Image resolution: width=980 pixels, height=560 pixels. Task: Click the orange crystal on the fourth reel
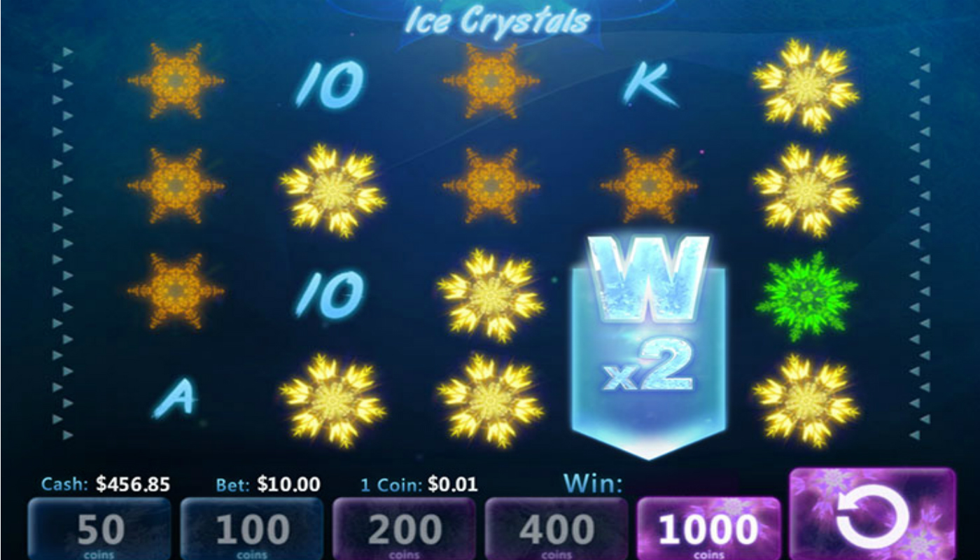pyautogui.click(x=649, y=185)
